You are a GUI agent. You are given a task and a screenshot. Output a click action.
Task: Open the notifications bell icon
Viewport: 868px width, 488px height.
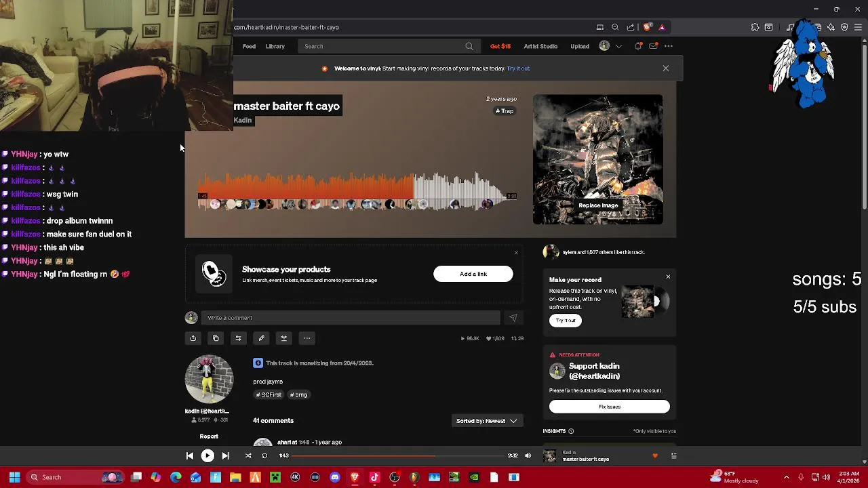click(x=638, y=46)
